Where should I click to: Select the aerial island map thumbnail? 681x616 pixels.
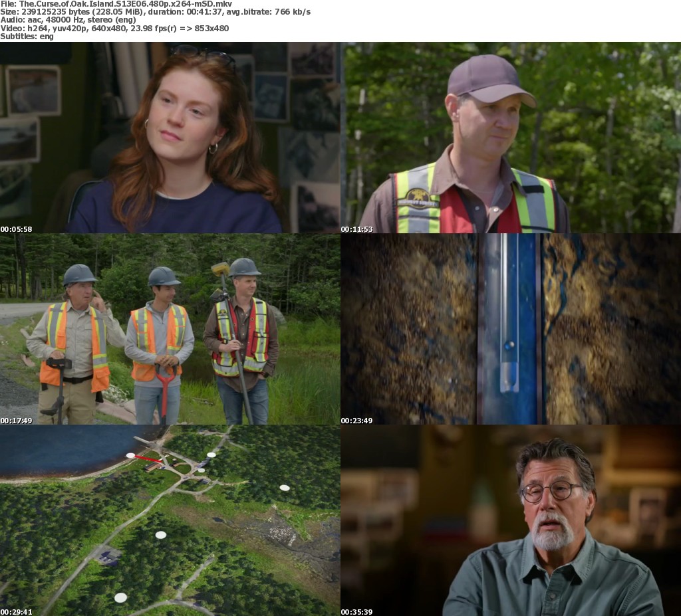[170, 520]
